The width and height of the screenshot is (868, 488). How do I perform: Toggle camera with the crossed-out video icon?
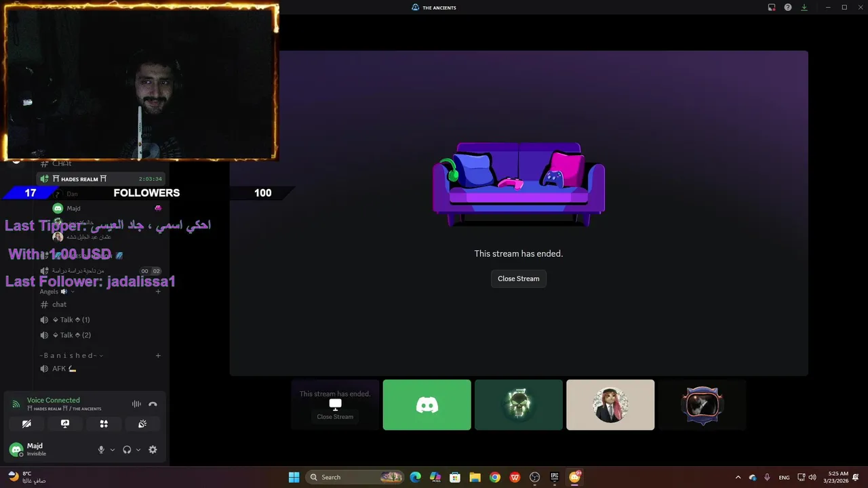click(26, 424)
